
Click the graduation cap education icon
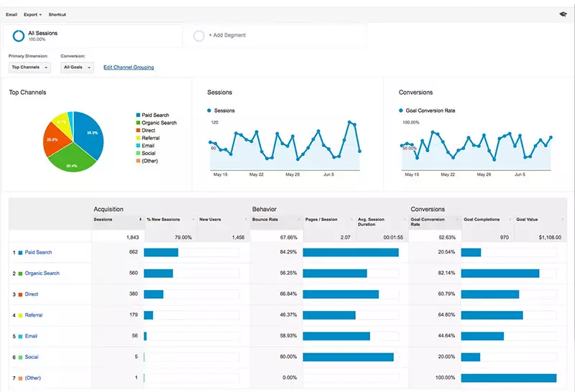pos(562,14)
